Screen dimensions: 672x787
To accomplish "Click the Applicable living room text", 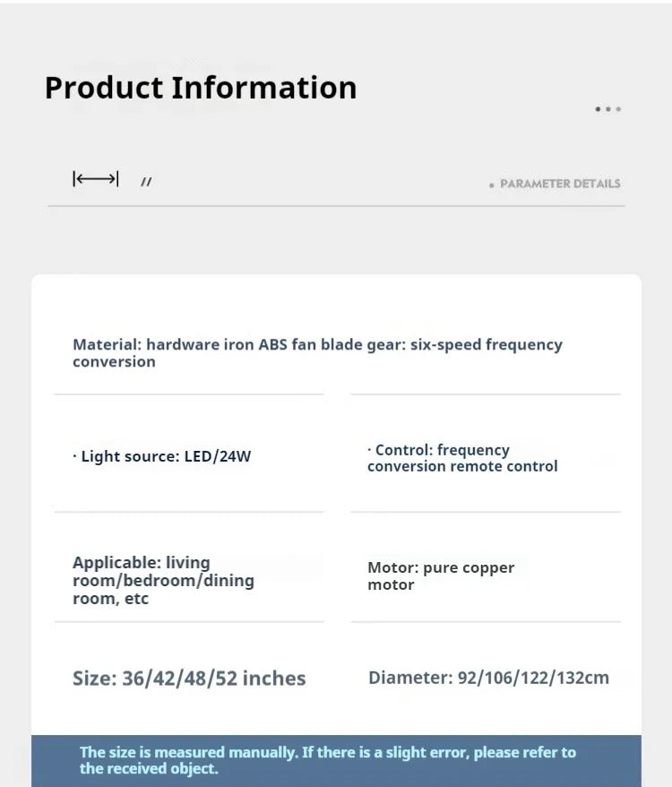I will pyautogui.click(x=163, y=580).
